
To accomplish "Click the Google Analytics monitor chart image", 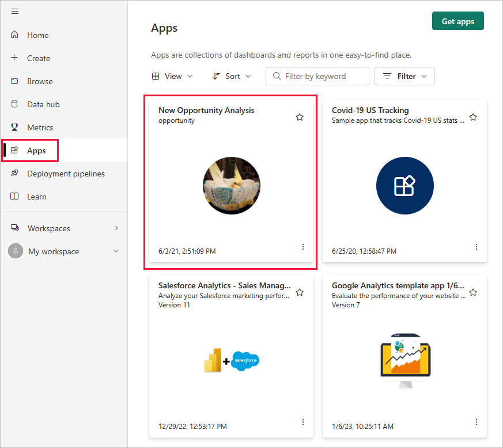I will pyautogui.click(x=405, y=361).
